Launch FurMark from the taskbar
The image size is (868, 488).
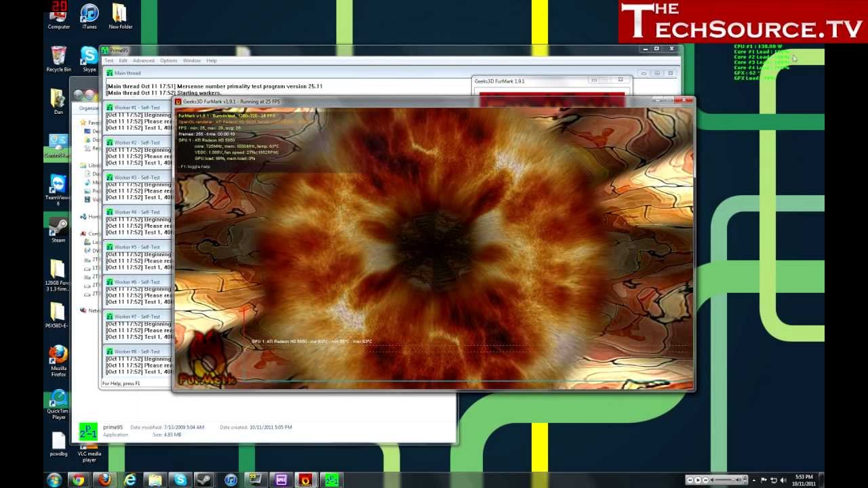305,480
